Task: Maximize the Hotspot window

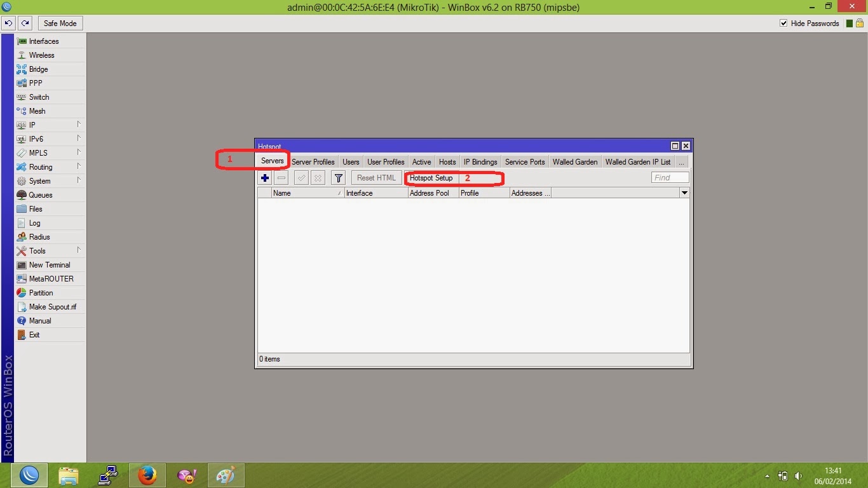Action: (x=675, y=146)
